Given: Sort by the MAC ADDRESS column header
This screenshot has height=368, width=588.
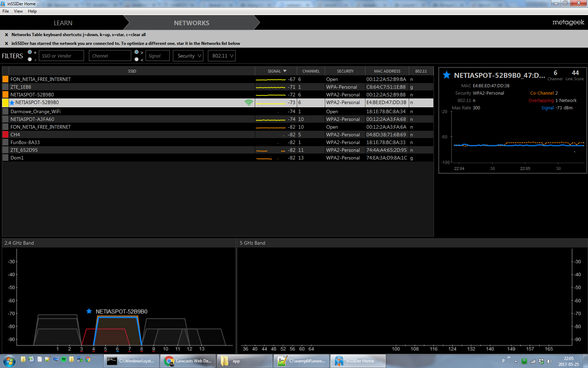Looking at the screenshot, I should click(387, 71).
